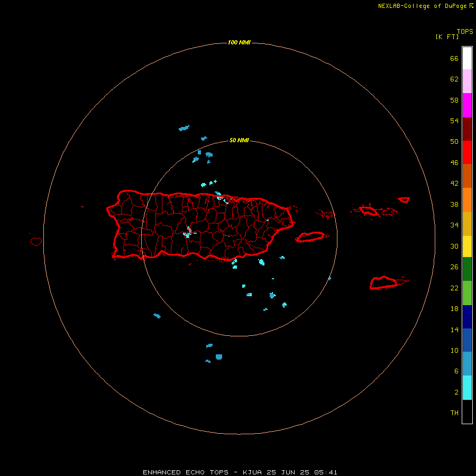Image resolution: width=476 pixels, height=476 pixels.
Task: Click the "TH" threshold label in legend
Action: tap(454, 413)
